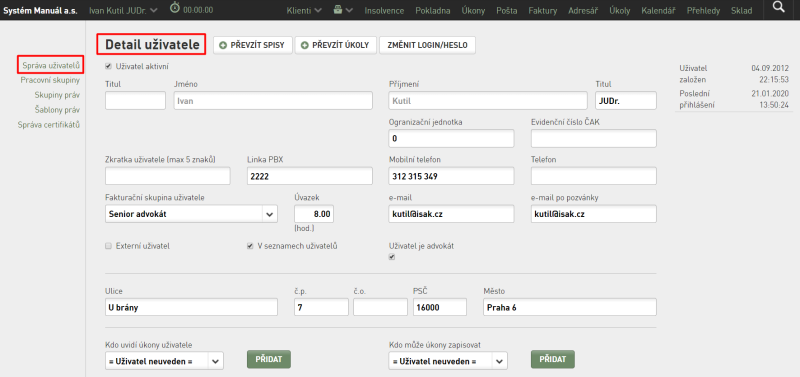This screenshot has height=377, width=800.
Task: Open Kalendář menu item
Action: (659, 10)
